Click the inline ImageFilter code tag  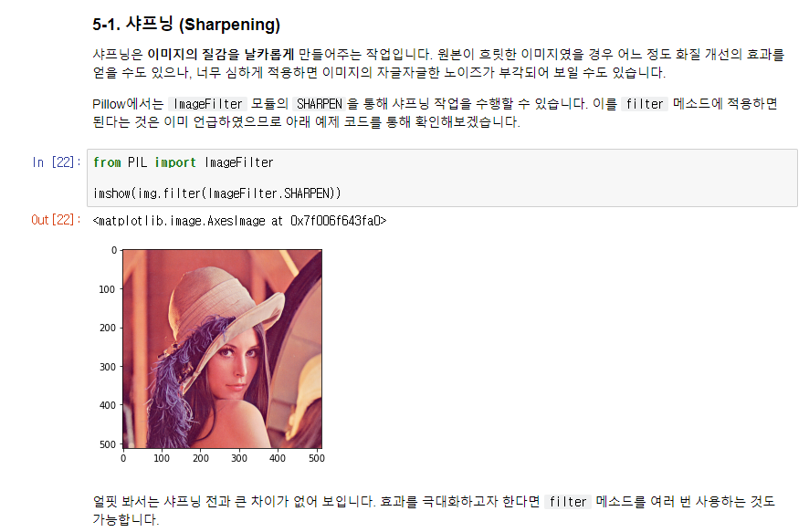tap(208, 104)
